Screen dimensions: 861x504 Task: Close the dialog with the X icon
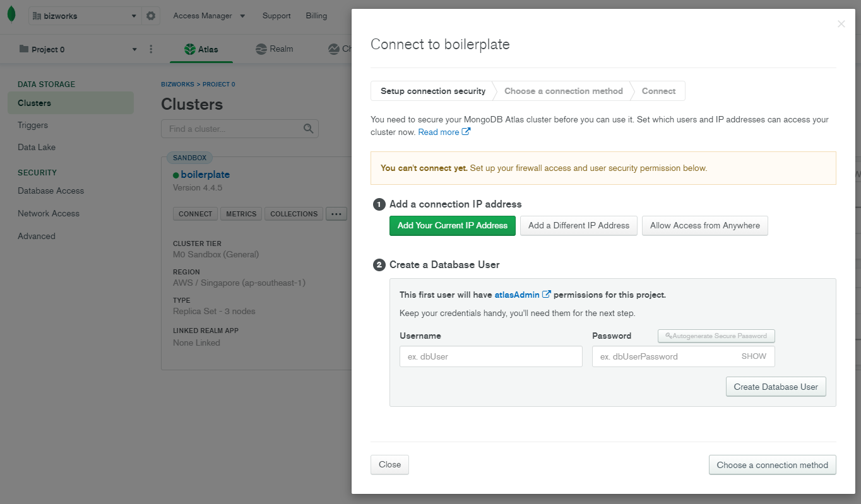(x=841, y=24)
